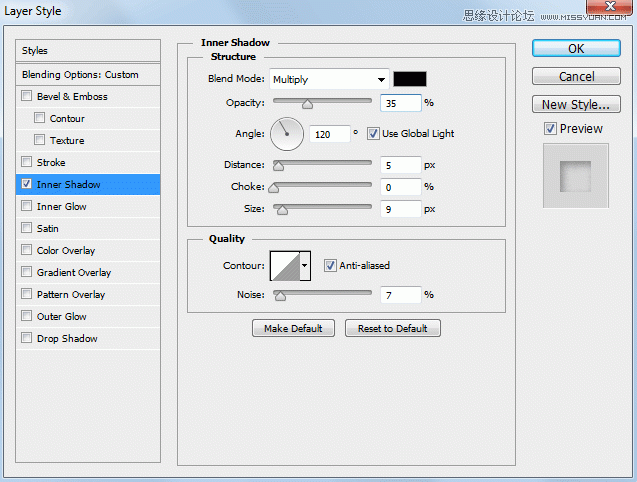Click the Size slider handle

point(282,210)
